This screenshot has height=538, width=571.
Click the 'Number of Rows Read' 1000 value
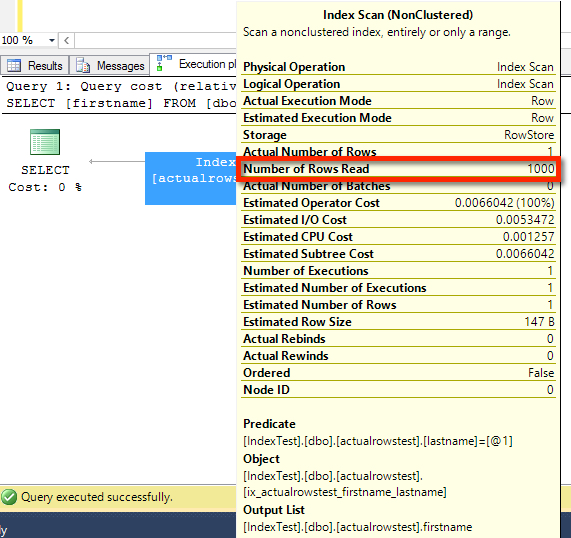click(541, 169)
